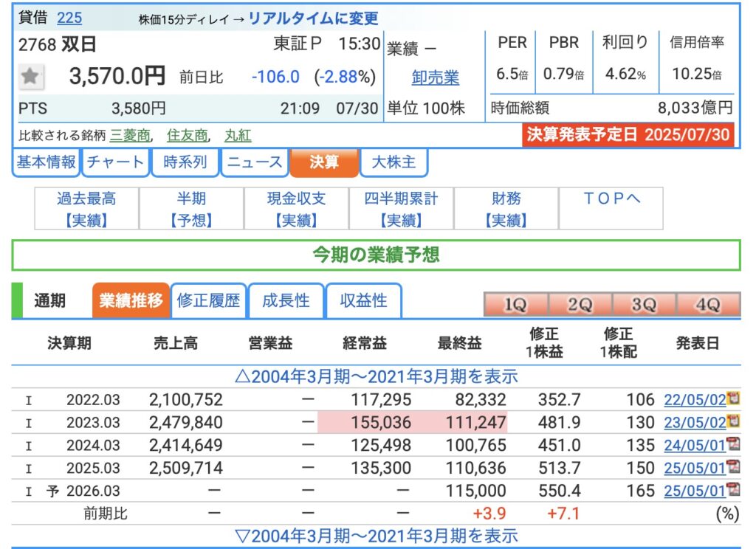
Task: Click the I marker on the 2025.03 row
Action: [x=29, y=468]
